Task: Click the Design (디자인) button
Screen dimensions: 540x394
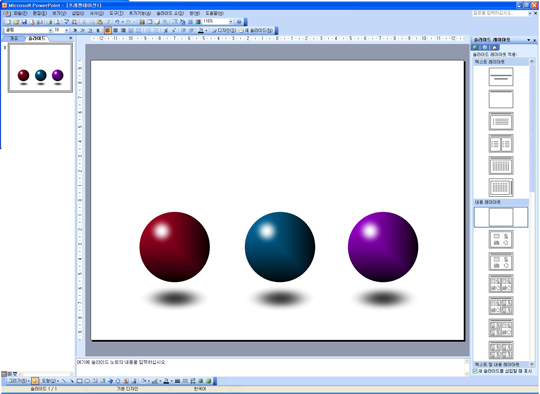Action: tap(224, 30)
